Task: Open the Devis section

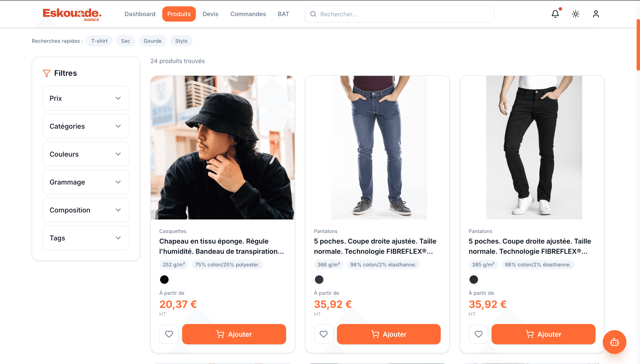Action: (x=210, y=14)
